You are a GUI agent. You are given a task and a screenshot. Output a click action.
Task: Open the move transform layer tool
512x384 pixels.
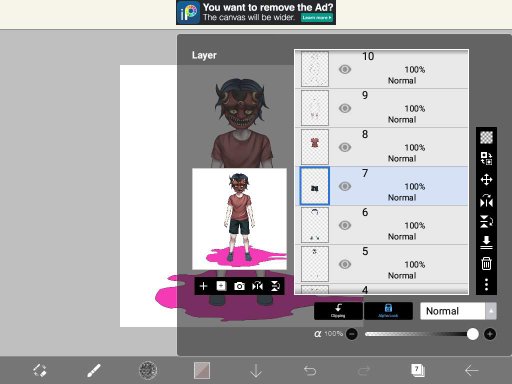[486, 180]
